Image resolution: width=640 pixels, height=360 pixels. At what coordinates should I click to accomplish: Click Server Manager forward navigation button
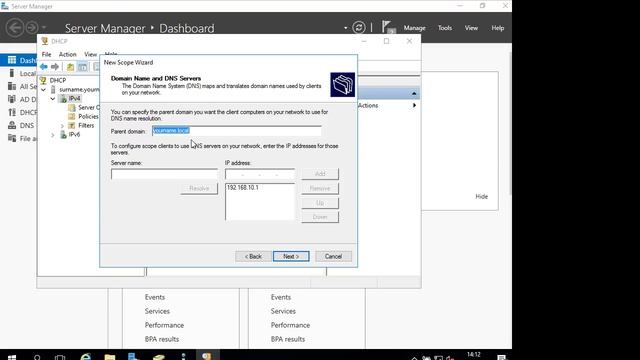(x=31, y=28)
